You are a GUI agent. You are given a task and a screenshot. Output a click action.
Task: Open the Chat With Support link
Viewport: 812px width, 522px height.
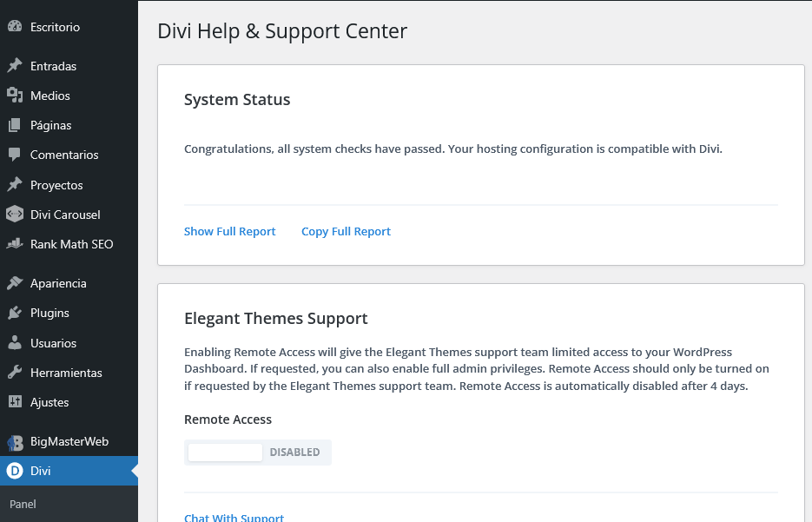234,517
